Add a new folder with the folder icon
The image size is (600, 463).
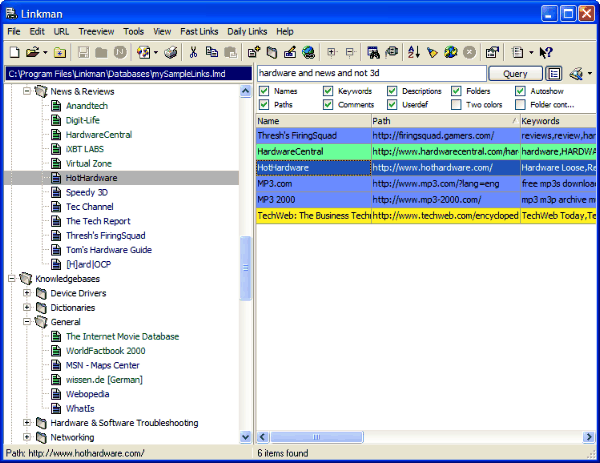click(x=272, y=52)
